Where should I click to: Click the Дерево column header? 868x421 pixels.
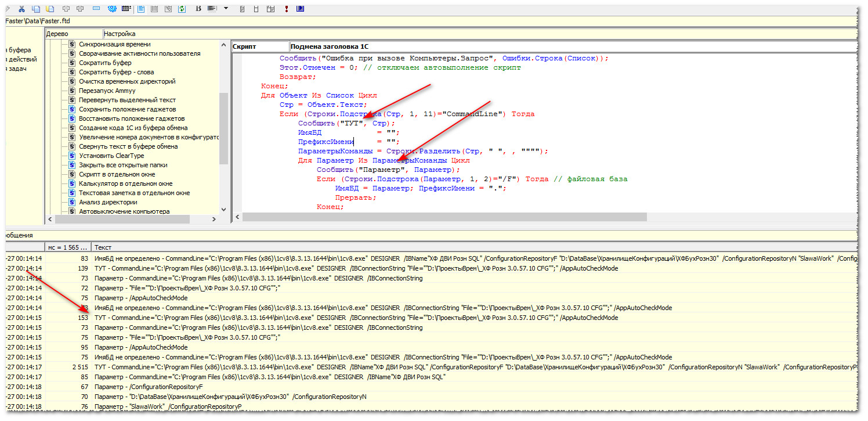[74, 34]
